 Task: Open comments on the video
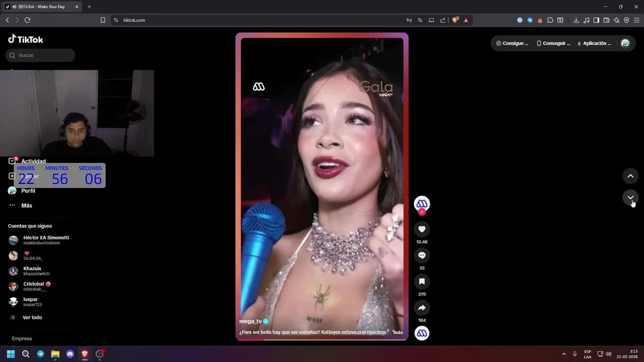pyautogui.click(x=422, y=255)
